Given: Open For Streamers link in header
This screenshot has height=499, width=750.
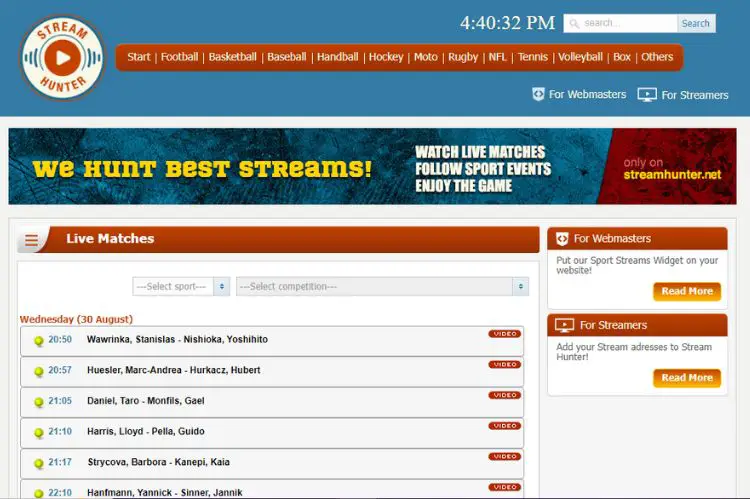Looking at the screenshot, I should click(695, 95).
